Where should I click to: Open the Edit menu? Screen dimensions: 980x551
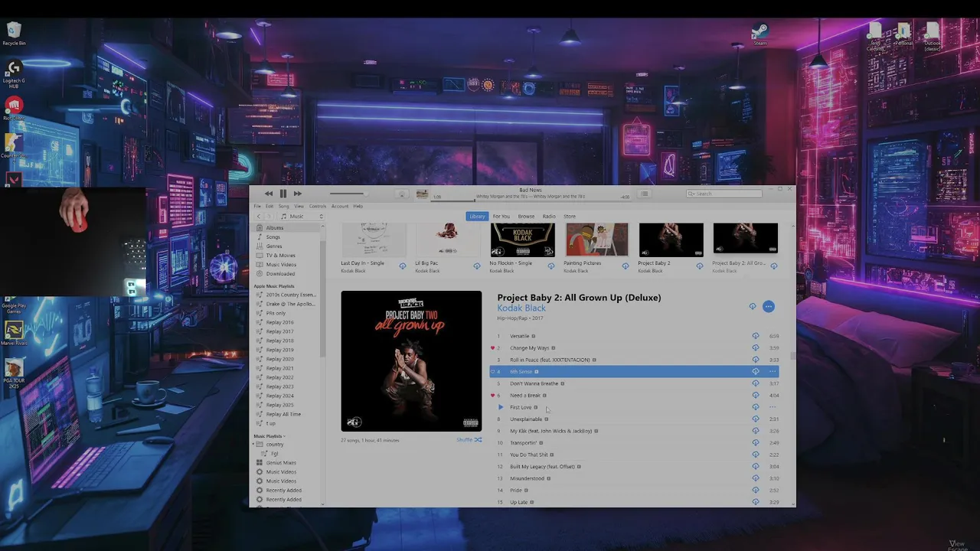[269, 207]
